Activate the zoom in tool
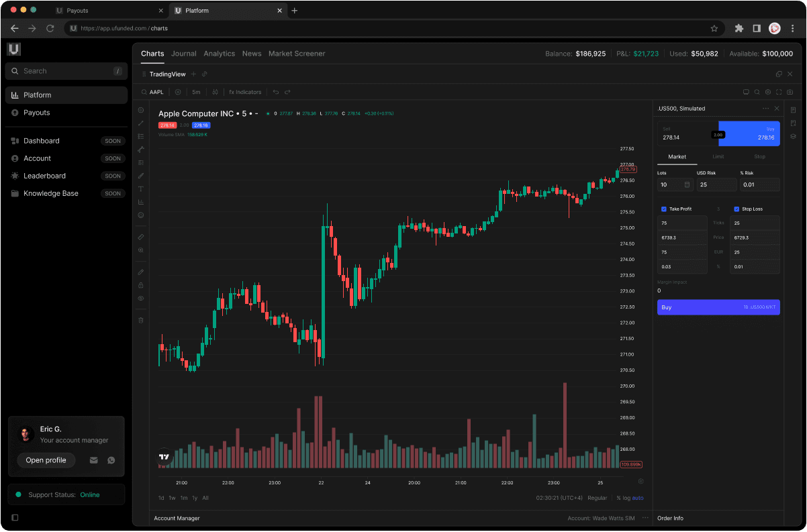This screenshot has height=532, width=807. pos(141,250)
